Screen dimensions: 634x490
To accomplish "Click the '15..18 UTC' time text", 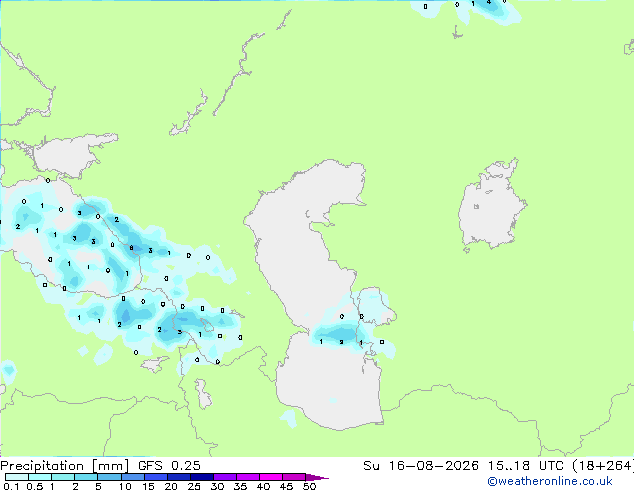I will click(x=525, y=466).
